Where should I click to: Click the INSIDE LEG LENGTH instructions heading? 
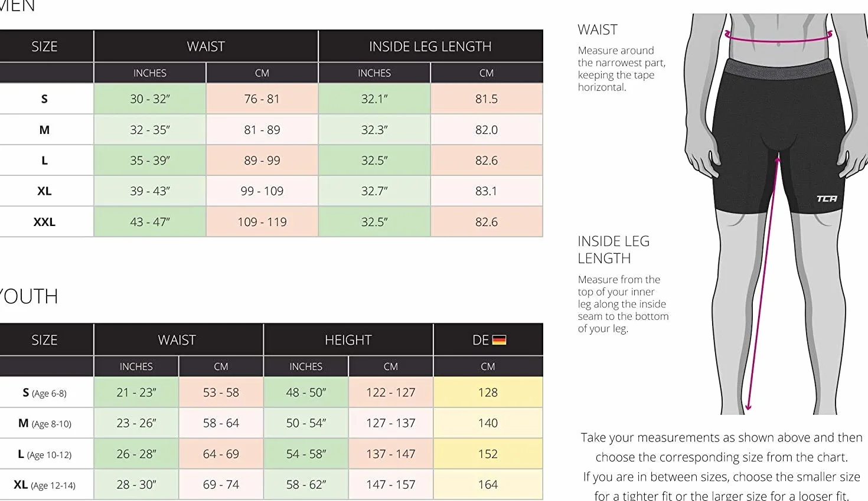(x=614, y=250)
